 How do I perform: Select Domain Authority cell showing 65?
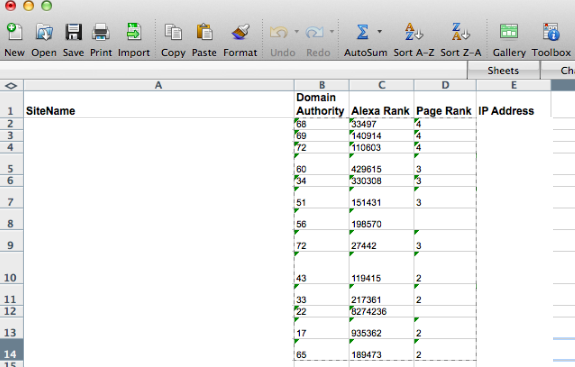click(x=322, y=350)
